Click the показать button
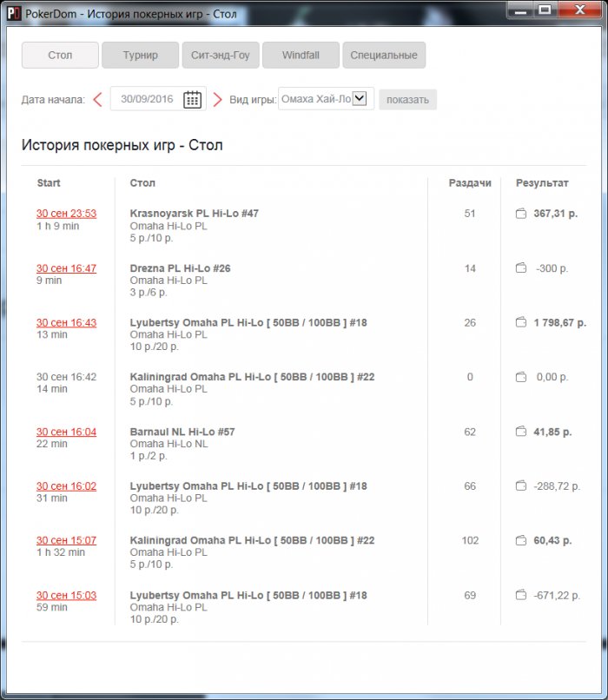The image size is (608, 700). (407, 100)
